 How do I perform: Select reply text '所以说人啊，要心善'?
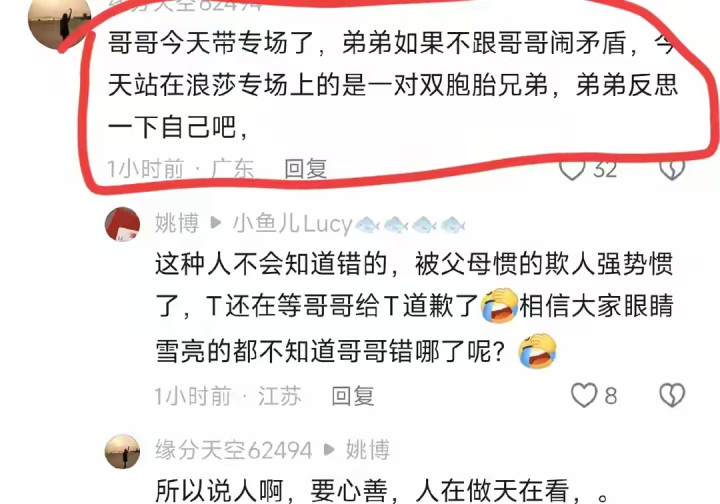click(x=271, y=492)
